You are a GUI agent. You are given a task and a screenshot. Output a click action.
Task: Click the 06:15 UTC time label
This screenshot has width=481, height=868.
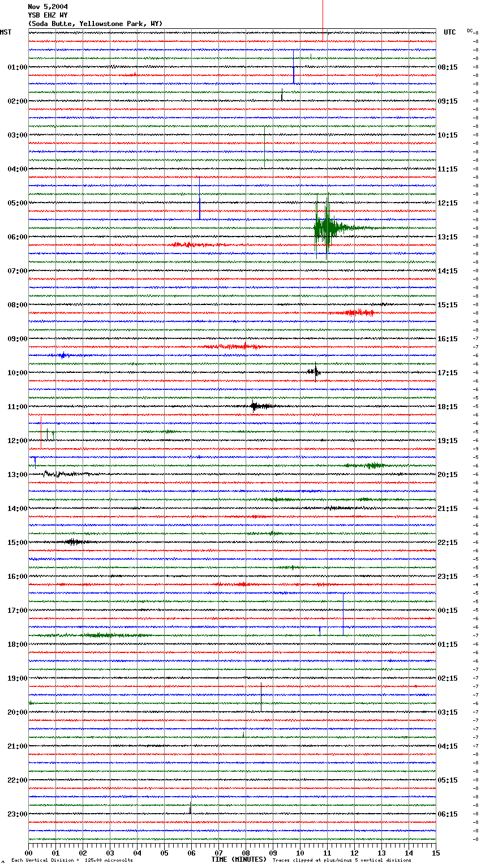(x=448, y=814)
